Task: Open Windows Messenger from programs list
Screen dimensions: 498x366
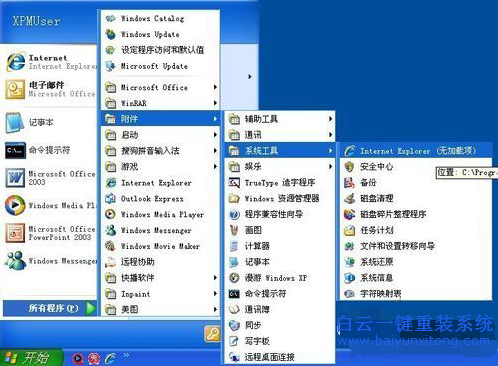Action: pos(160,230)
